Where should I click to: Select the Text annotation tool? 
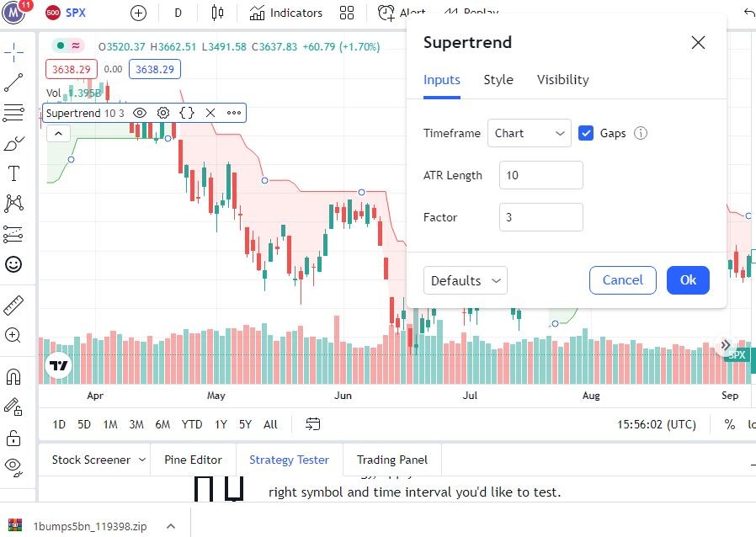click(x=13, y=174)
